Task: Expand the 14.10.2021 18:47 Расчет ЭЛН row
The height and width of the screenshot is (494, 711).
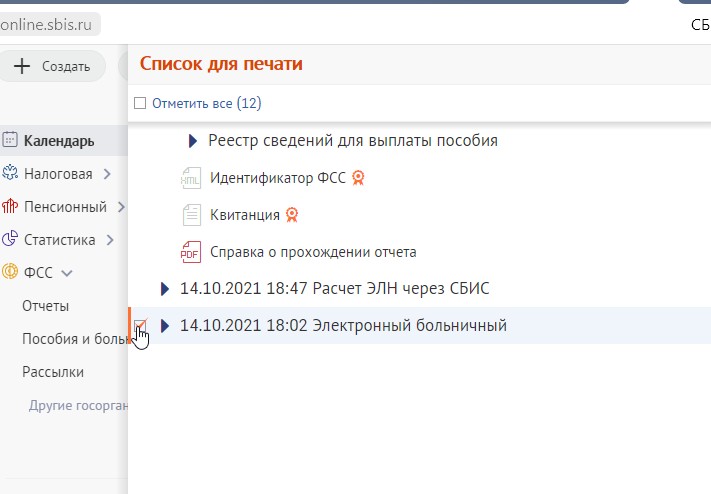Action: (x=165, y=289)
